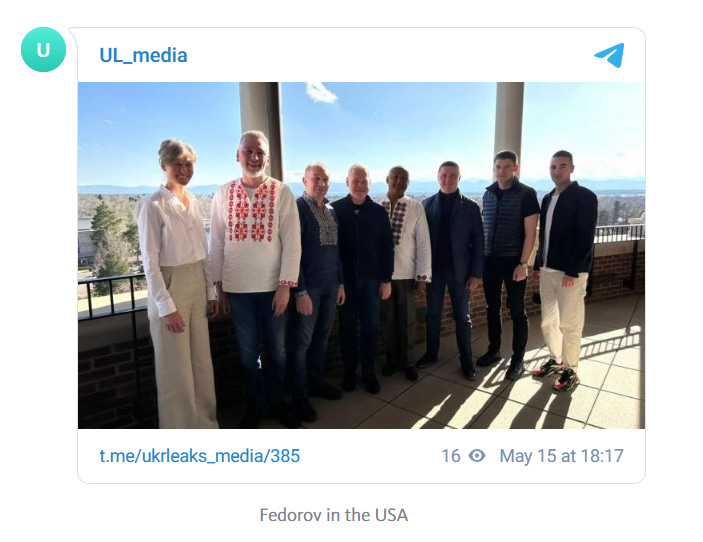The width and height of the screenshot is (703, 542).
Task: Click the Telegram paper plane icon
Action: [x=609, y=55]
